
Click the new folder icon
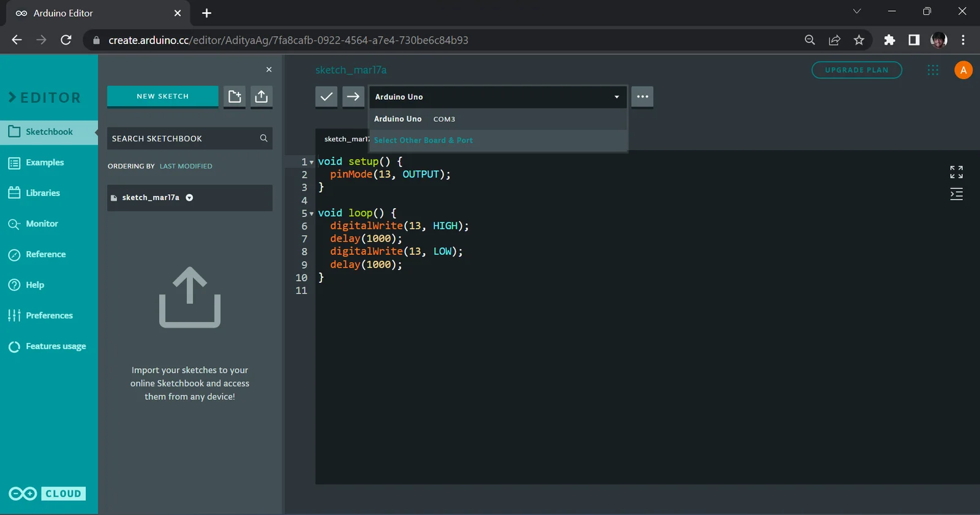click(235, 96)
